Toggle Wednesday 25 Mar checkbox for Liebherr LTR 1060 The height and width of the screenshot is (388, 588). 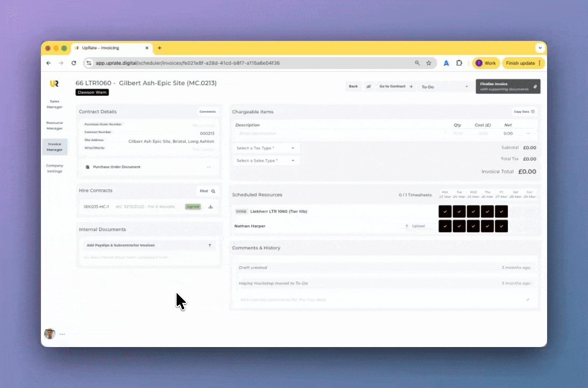[473, 212]
